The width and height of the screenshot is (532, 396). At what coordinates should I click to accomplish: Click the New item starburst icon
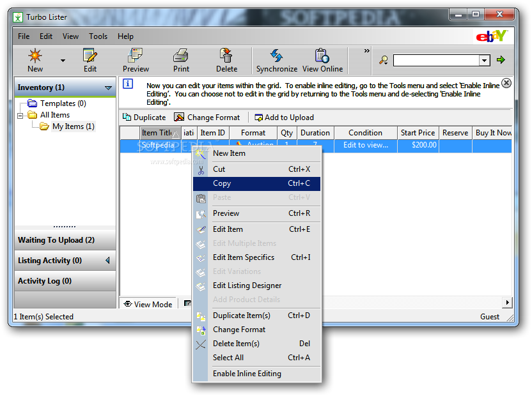pyautogui.click(x=35, y=56)
